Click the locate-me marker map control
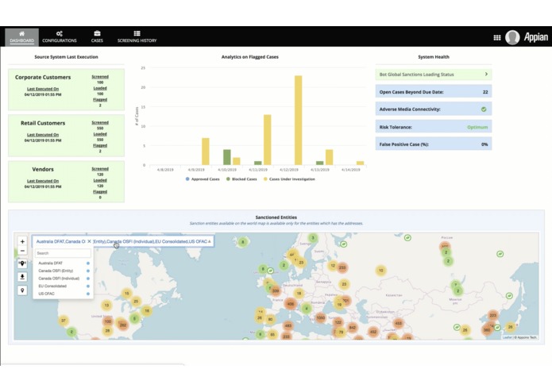Screen dimensions: 552x392 22,263
